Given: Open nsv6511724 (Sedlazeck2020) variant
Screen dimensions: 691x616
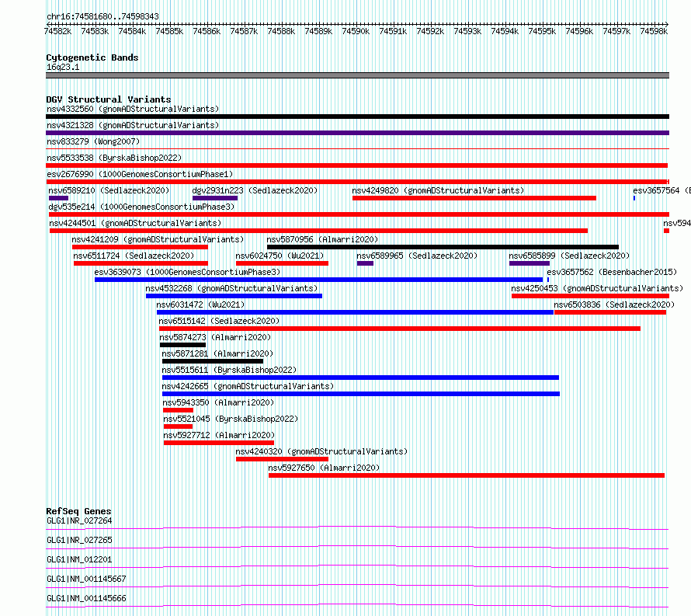Looking at the screenshot, I should click(x=134, y=256).
